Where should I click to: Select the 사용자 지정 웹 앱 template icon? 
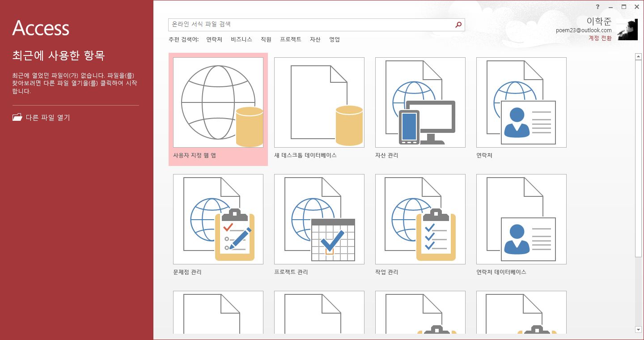click(x=218, y=102)
